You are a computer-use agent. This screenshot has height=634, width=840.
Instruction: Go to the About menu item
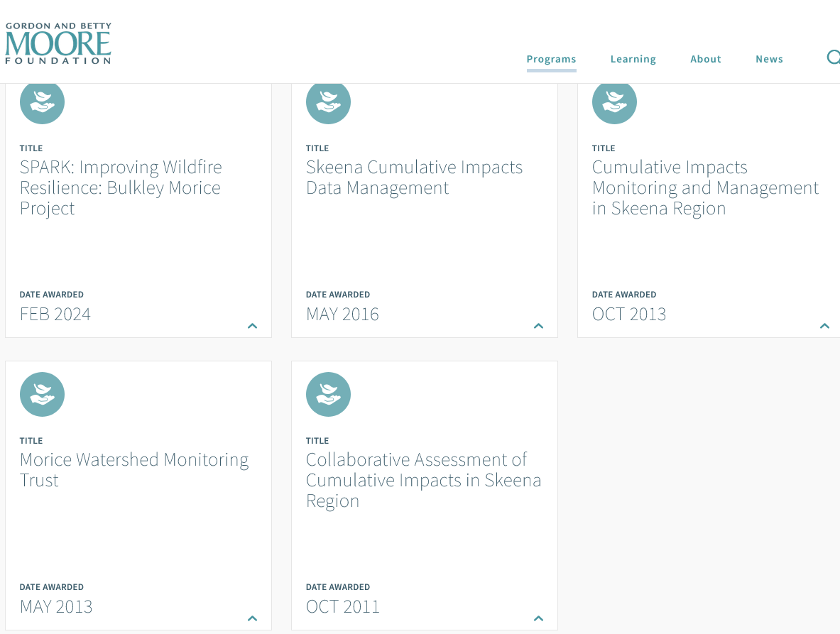705,59
